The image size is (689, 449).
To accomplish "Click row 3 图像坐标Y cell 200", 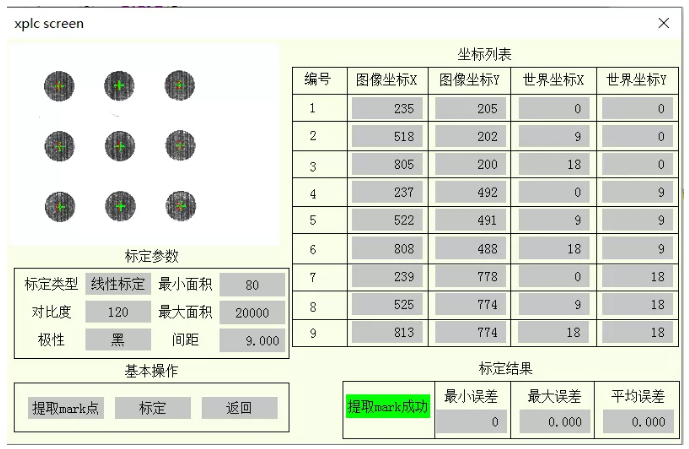I will click(x=470, y=165).
